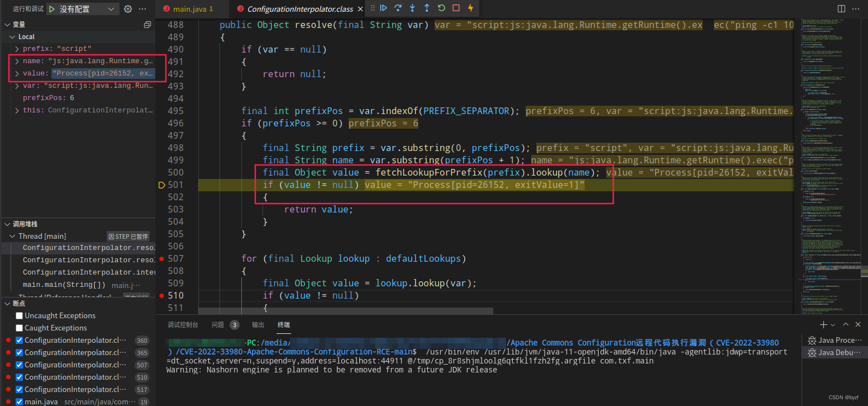This screenshot has width=868, height=406.
Task: Open the 输出 (Output) tab
Action: (258, 324)
